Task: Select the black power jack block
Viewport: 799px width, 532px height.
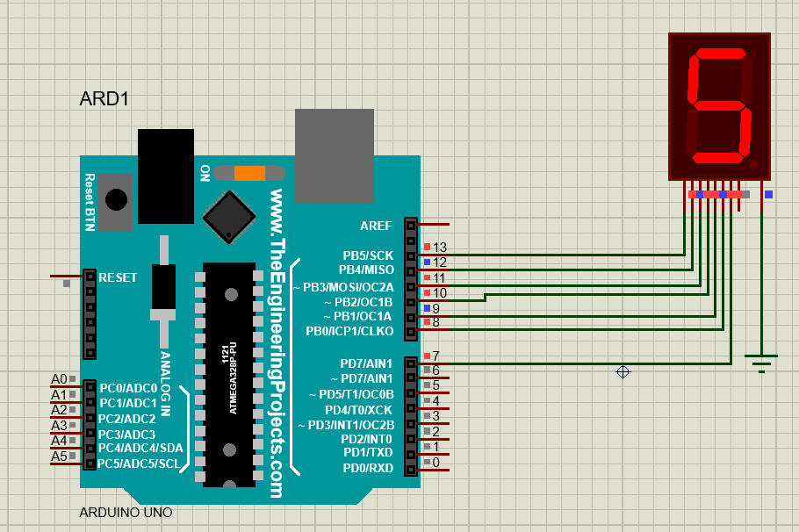Action: [x=166, y=176]
